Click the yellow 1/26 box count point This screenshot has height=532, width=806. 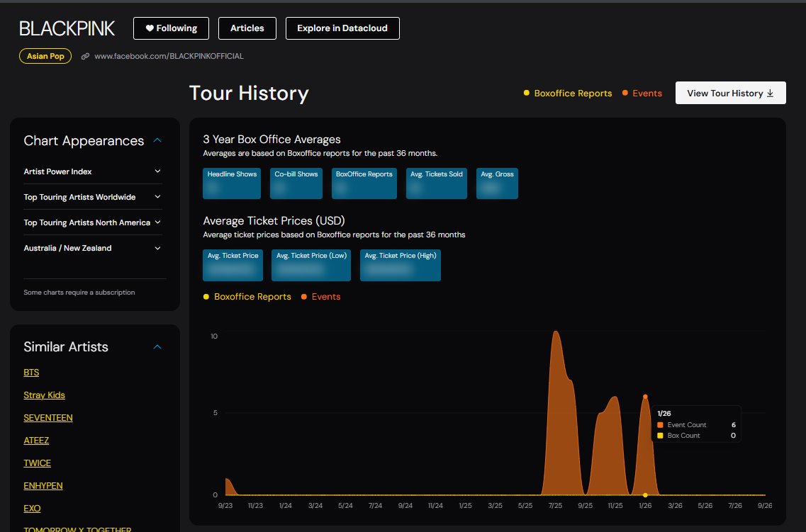click(645, 495)
